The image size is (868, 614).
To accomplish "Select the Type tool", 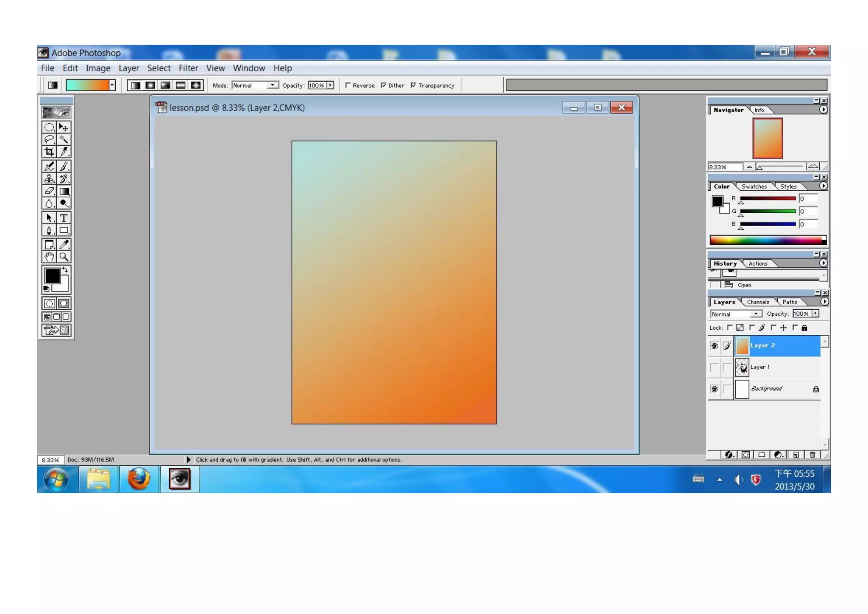I will (x=64, y=218).
